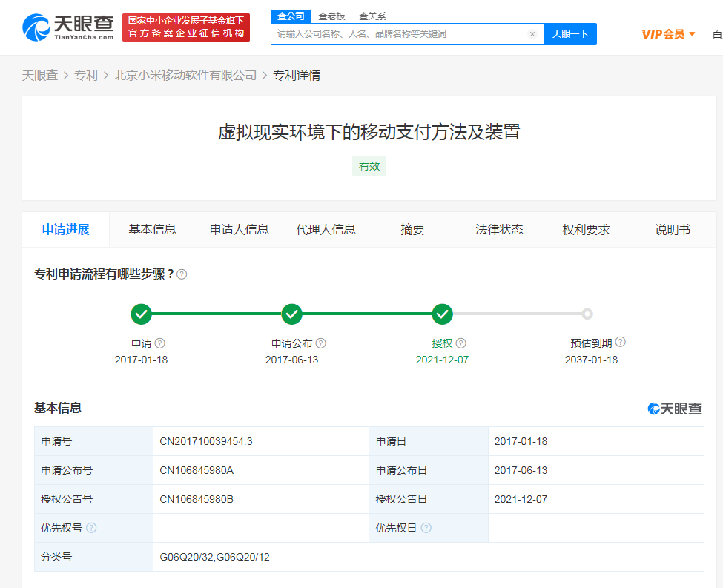Expand the VIP会员 dropdown menu
This screenshot has height=588, width=723.
[x=668, y=34]
